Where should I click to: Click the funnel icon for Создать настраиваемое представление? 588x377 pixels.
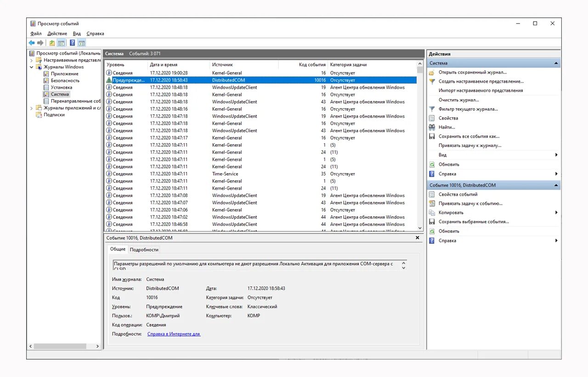coord(432,81)
